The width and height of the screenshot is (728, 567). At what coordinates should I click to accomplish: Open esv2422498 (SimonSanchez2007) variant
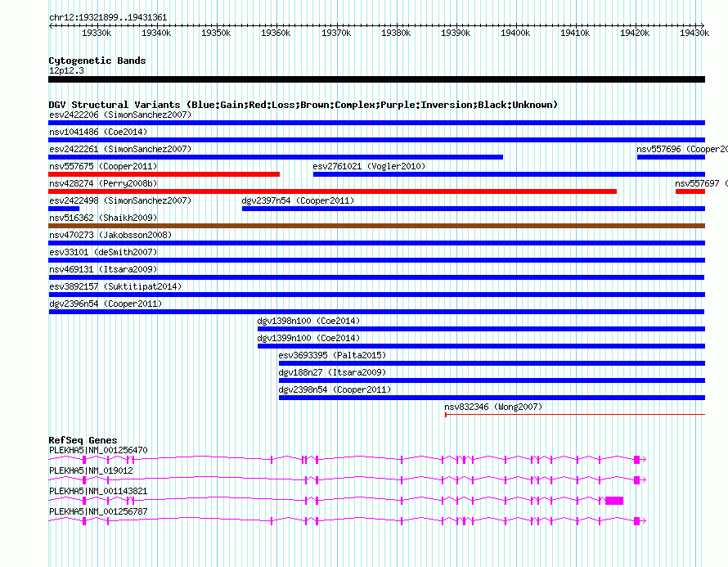tap(120, 200)
